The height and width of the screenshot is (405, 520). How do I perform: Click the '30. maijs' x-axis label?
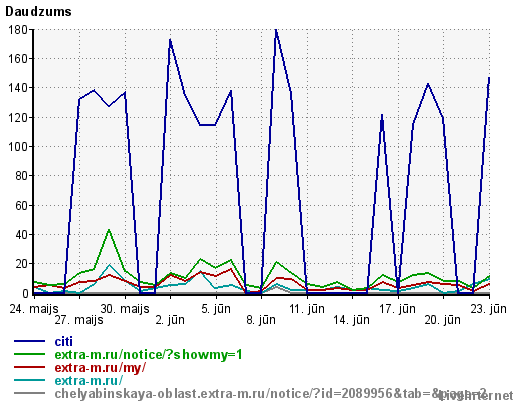[x=125, y=309]
